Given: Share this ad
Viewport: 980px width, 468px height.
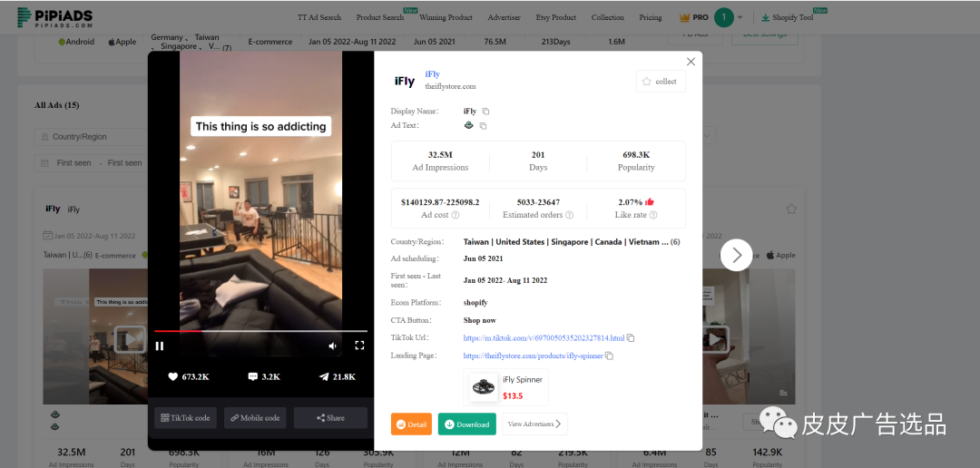Looking at the screenshot, I should 330,418.
